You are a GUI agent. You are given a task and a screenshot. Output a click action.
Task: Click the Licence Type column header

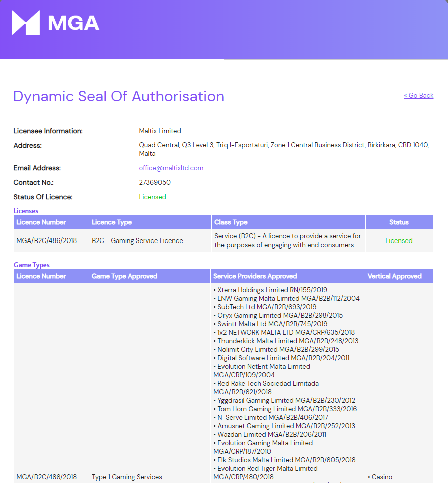tap(150, 222)
